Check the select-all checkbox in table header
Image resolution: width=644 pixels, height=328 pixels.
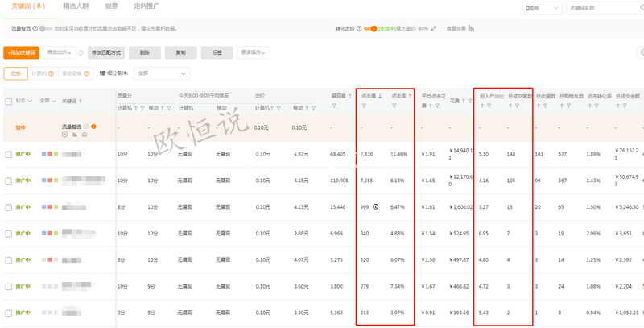point(9,102)
